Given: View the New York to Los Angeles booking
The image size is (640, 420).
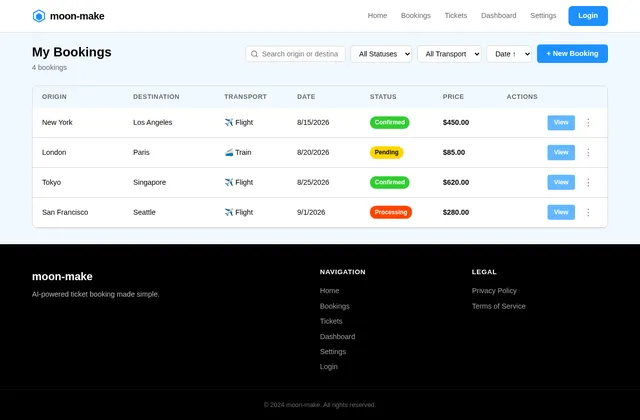Looking at the screenshot, I should (561, 122).
